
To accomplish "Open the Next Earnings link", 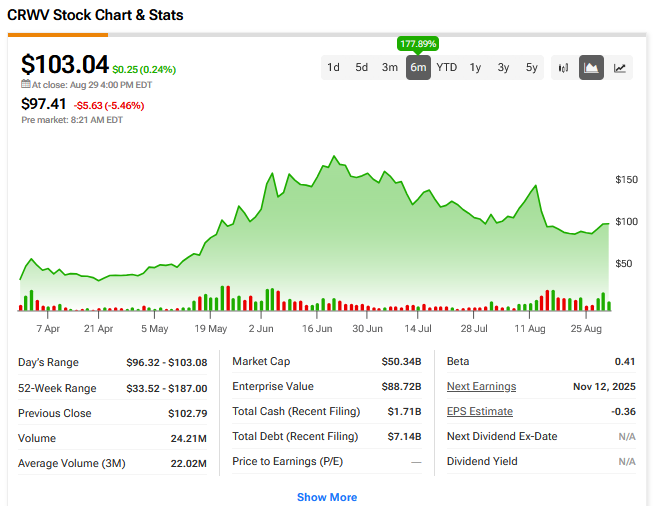I will click(481, 387).
